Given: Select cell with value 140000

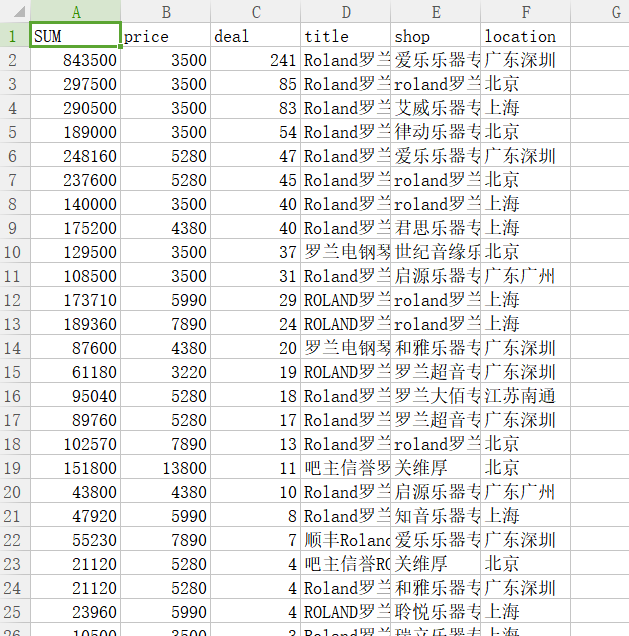Looking at the screenshot, I should click(x=75, y=204).
